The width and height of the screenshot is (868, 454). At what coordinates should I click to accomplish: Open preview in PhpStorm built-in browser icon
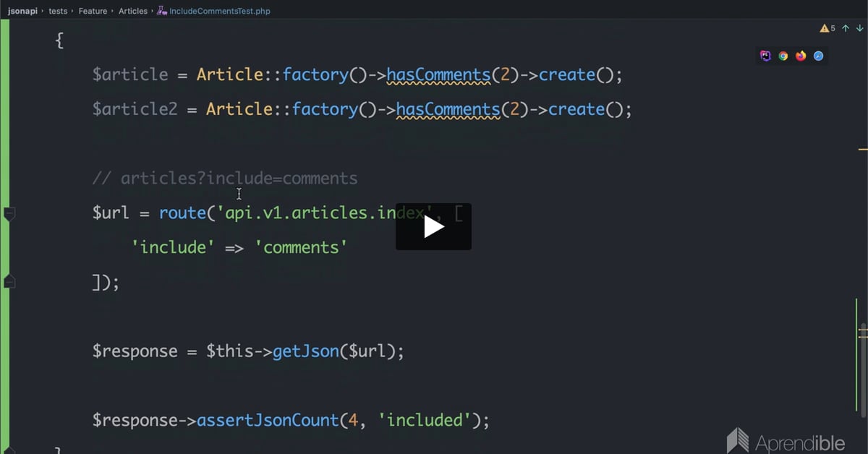(765, 56)
